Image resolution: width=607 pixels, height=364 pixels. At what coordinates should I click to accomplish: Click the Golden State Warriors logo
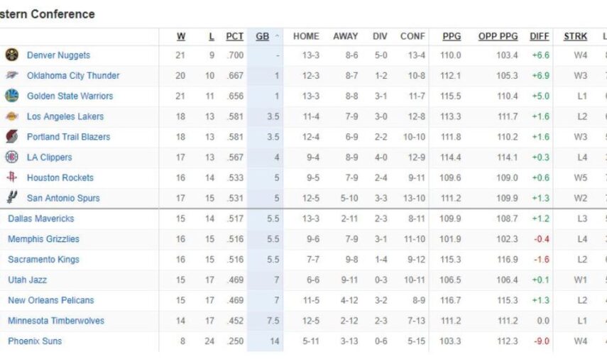click(x=11, y=96)
